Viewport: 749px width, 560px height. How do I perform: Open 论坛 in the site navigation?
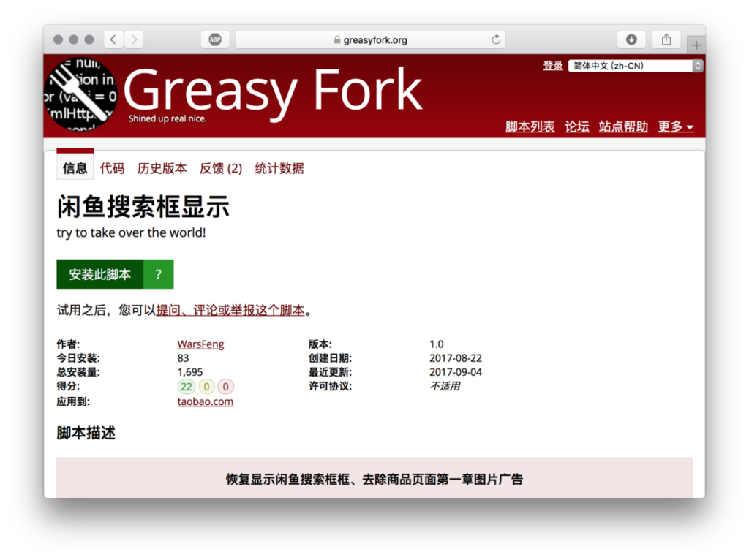[577, 126]
